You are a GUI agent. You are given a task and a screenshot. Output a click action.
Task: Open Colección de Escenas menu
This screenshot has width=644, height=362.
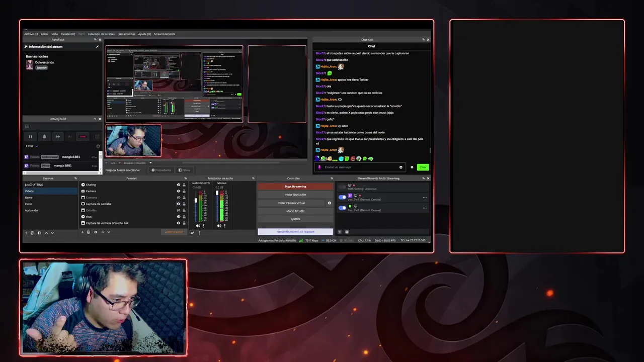tap(101, 34)
